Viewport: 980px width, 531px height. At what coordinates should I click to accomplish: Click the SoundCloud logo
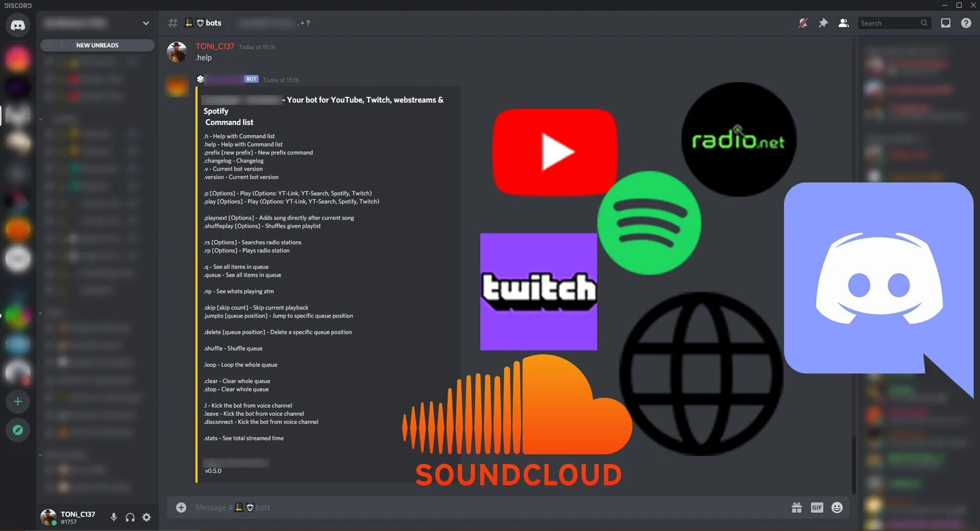[518, 421]
